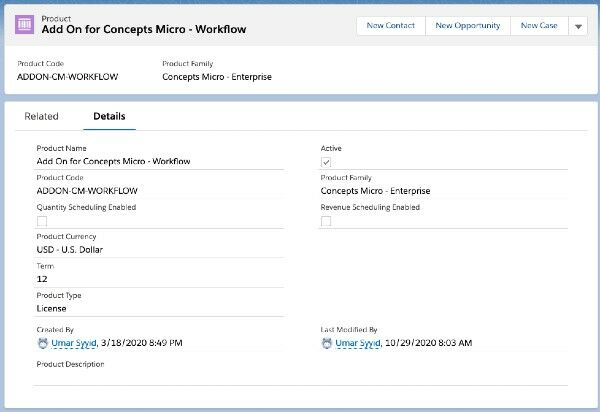
Task: Switch to the Related tab
Action: (41, 117)
